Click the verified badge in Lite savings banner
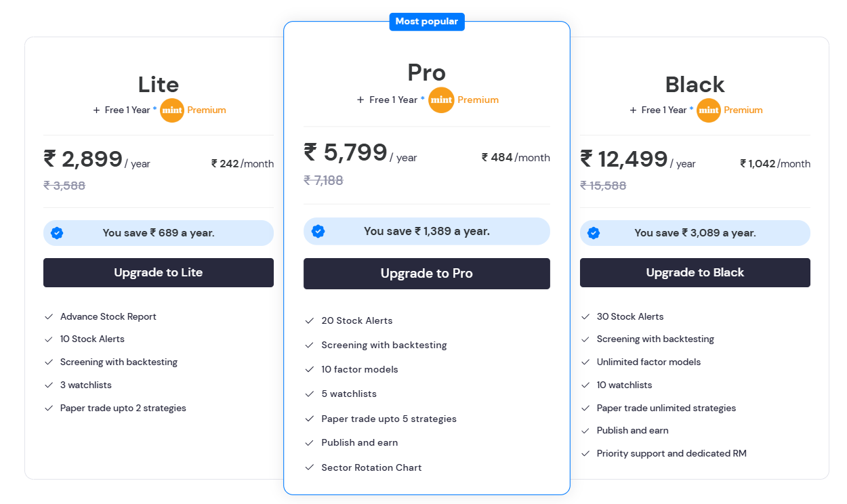Viewport: 847px width, 504px height. point(58,232)
